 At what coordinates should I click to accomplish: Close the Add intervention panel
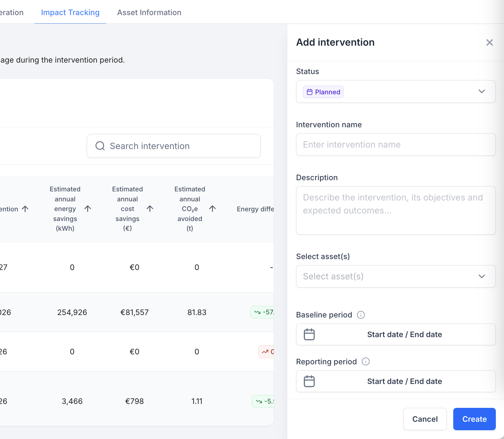tap(489, 43)
